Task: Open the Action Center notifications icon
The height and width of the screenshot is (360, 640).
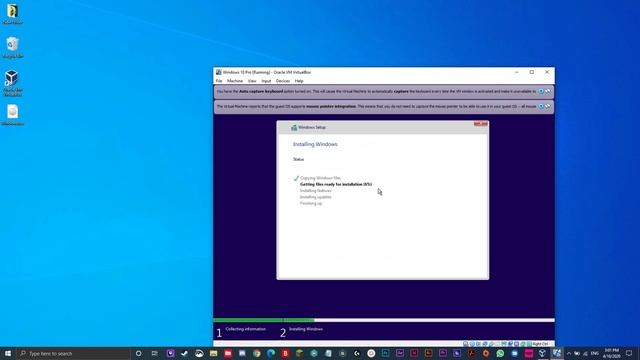Action: point(629,353)
